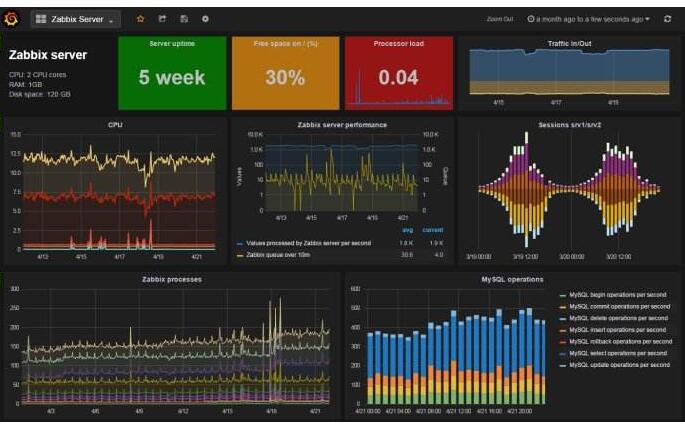The height and width of the screenshot is (424, 685).
Task: Click the 30.6 avg queue value
Action: coord(407,255)
